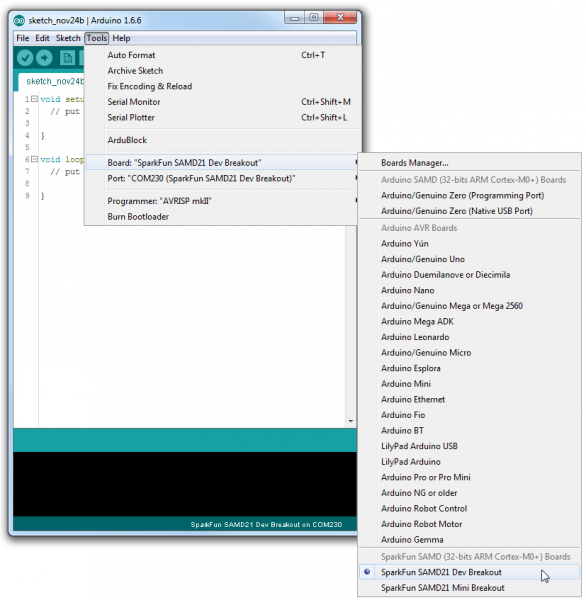586x600 pixels.
Task: Close the Arduino window
Action: click(x=340, y=18)
